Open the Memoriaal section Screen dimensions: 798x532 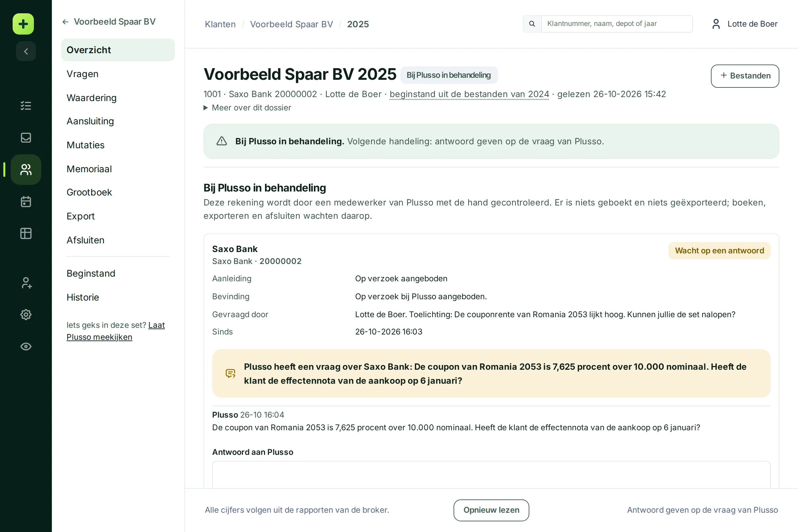coord(118,169)
